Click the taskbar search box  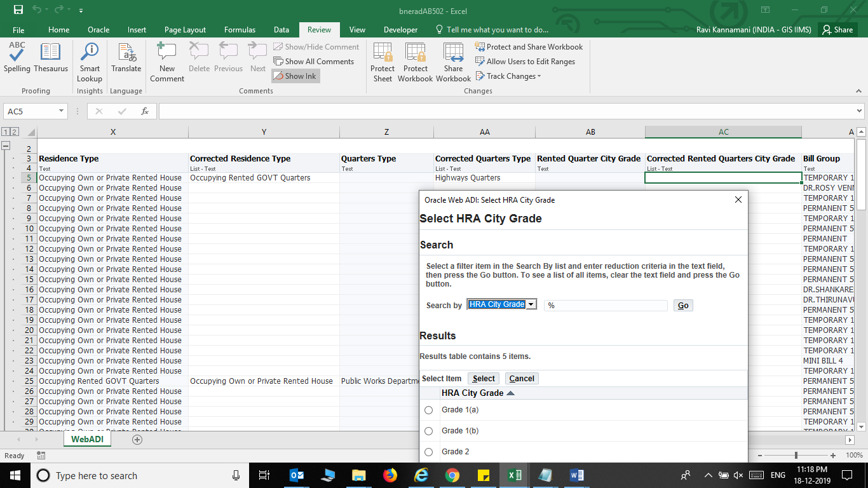(x=141, y=475)
